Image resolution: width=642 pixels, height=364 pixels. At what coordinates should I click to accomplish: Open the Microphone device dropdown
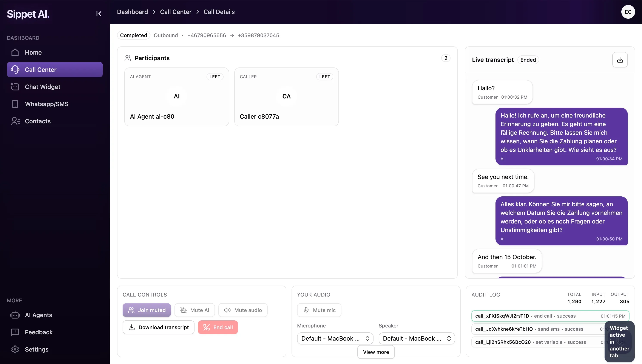(x=335, y=338)
